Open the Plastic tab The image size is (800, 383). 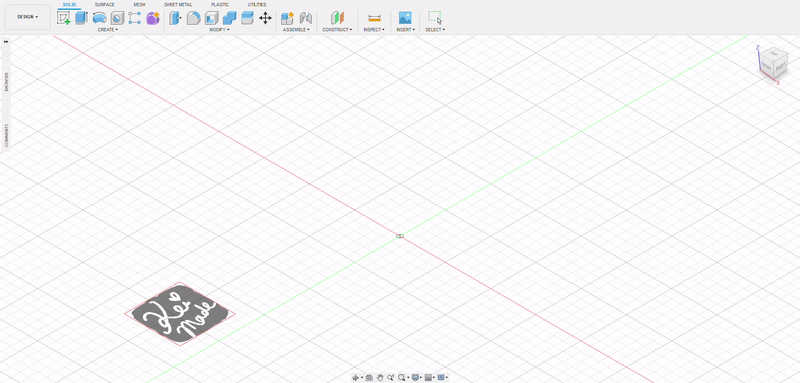(x=220, y=5)
